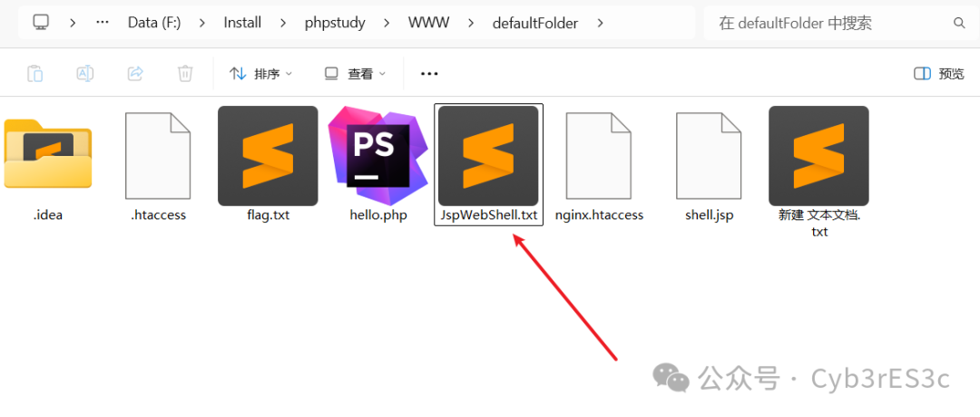
Task: Open the 排序 sort dropdown
Action: pos(260,73)
